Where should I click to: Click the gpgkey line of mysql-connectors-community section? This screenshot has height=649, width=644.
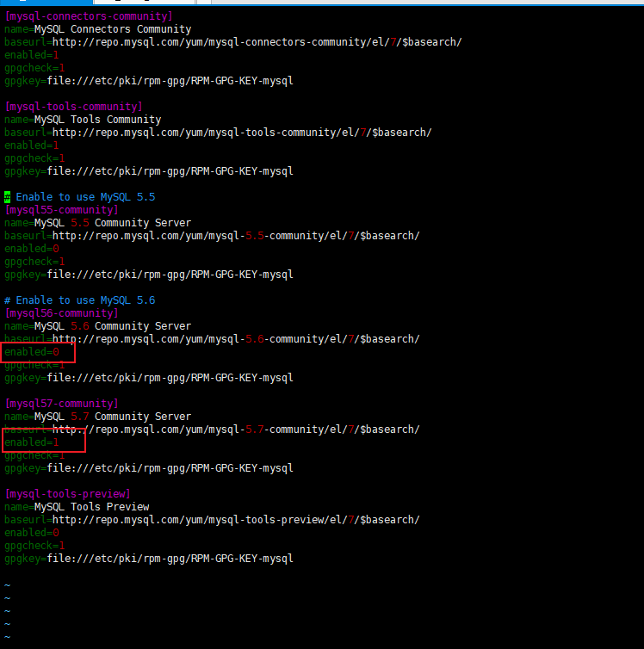pyautogui.click(x=149, y=81)
